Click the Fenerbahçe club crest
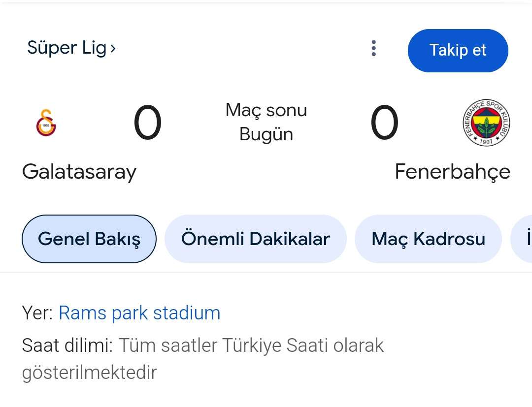Screen dimensions: 532x407 coord(486,123)
